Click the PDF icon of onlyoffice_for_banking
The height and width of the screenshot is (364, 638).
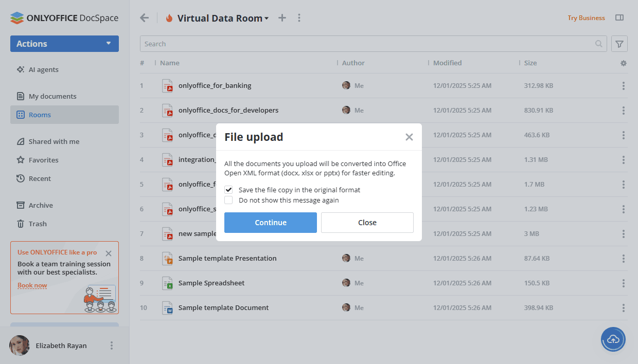(x=167, y=85)
